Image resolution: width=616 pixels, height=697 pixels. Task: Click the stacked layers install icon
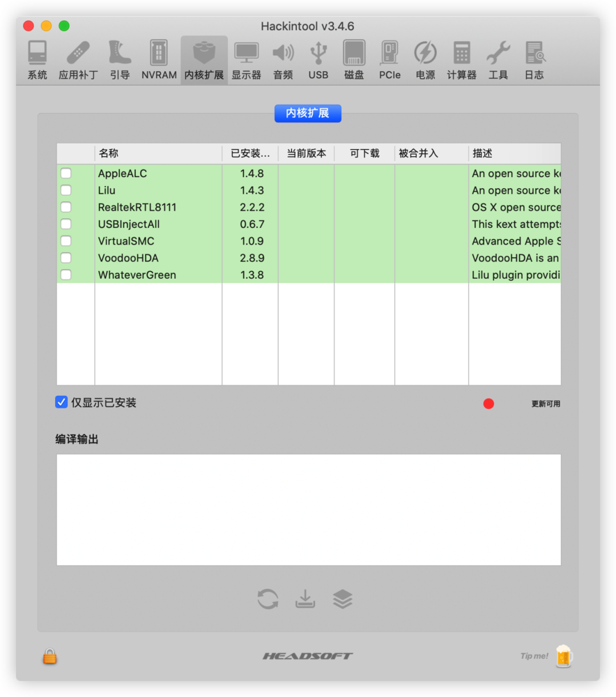(x=343, y=599)
